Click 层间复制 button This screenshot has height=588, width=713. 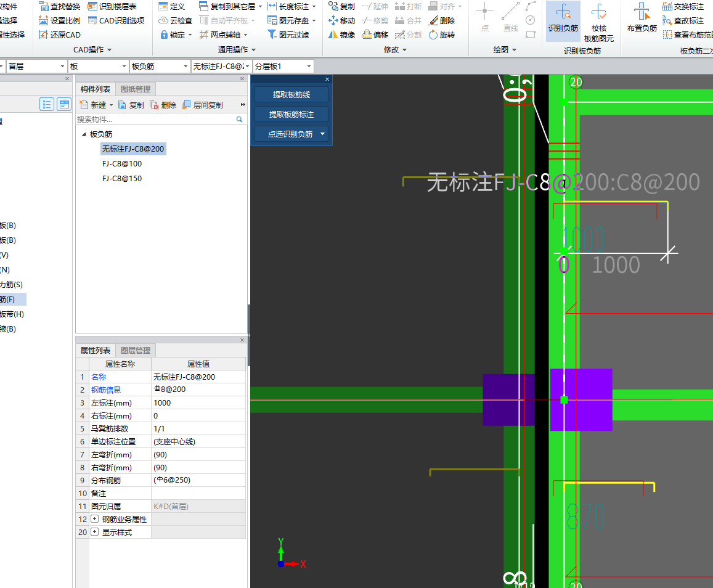[x=202, y=105]
